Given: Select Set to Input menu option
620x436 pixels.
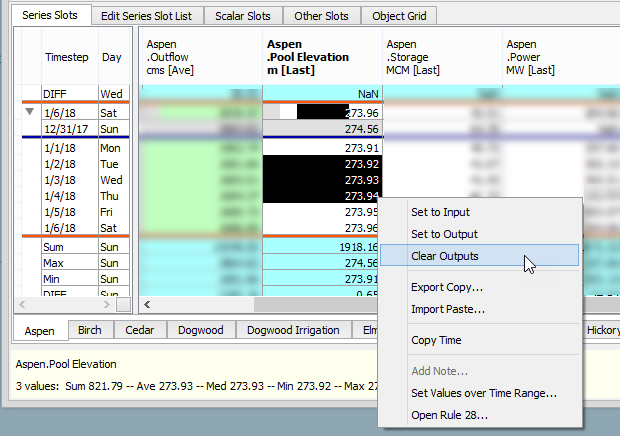Looking at the screenshot, I should tap(440, 212).
